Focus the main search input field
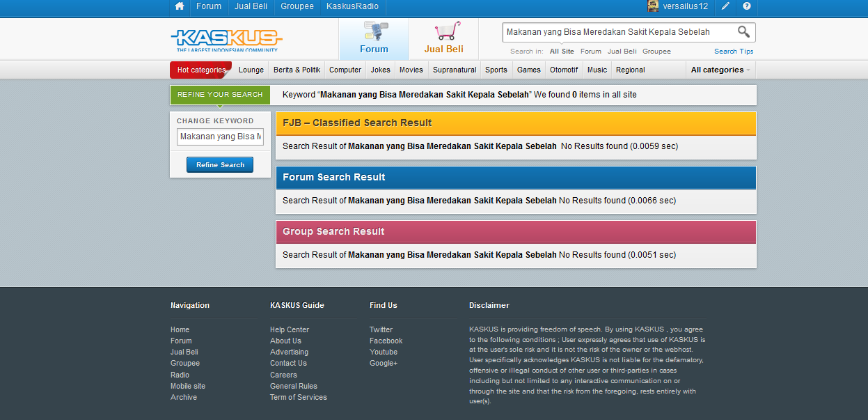 pos(620,32)
